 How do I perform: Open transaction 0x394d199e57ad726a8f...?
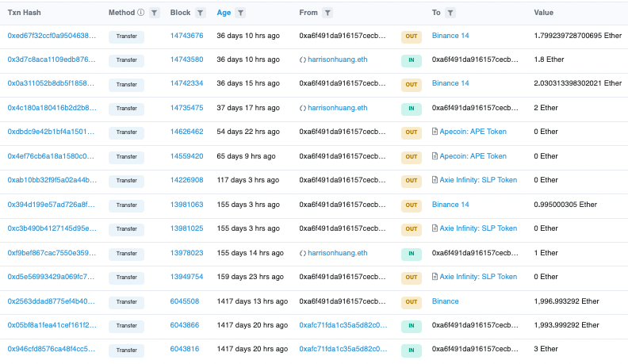pyautogui.click(x=52, y=205)
